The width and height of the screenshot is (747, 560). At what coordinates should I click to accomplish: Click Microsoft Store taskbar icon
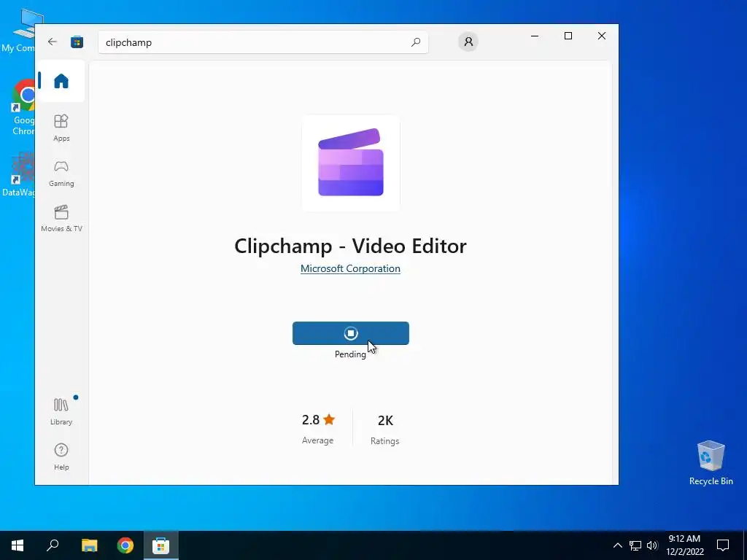(x=160, y=545)
